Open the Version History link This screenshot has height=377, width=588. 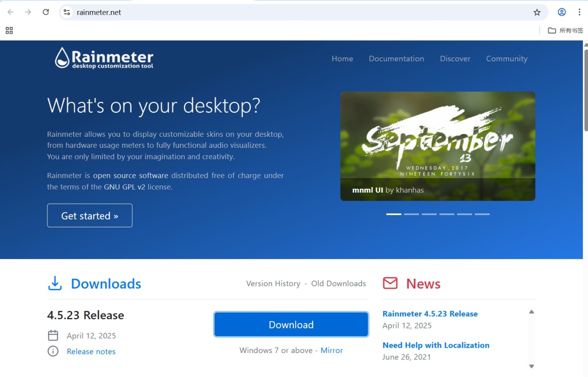point(273,284)
